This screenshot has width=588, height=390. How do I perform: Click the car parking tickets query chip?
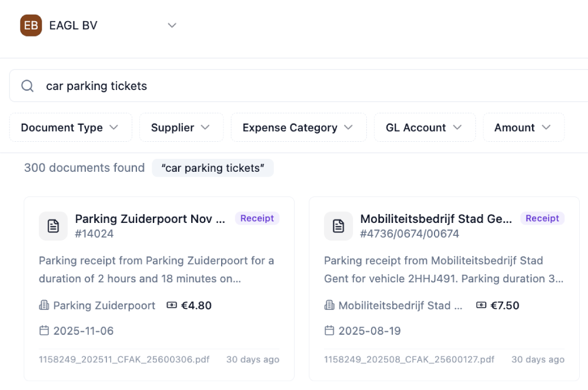coord(213,168)
